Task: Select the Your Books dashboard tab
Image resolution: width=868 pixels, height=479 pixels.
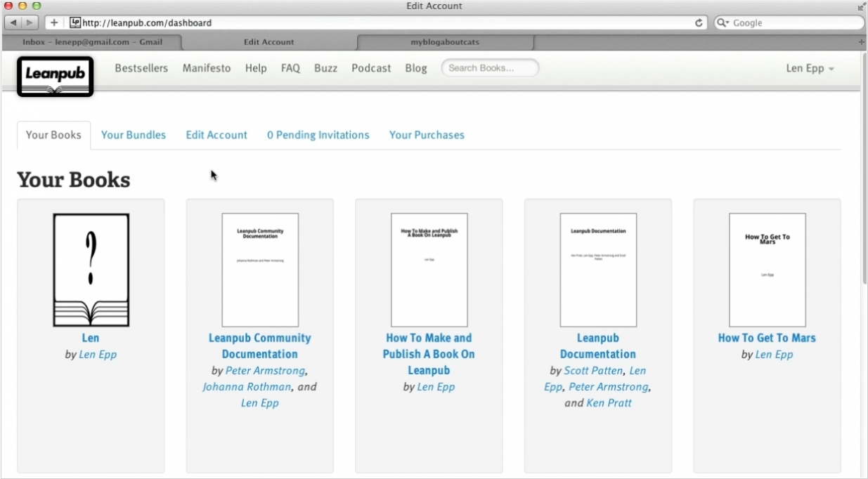Action: pyautogui.click(x=53, y=135)
